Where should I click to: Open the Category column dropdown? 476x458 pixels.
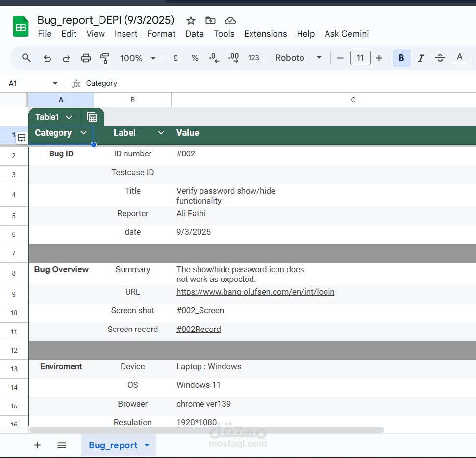83,133
